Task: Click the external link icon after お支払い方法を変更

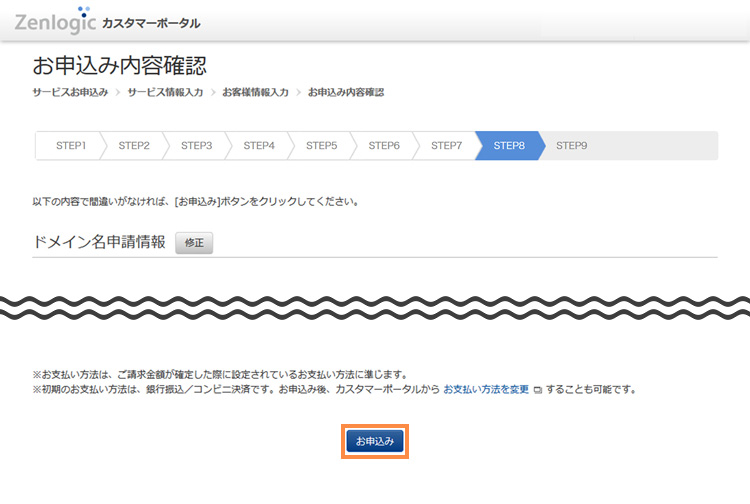Action: 538,389
